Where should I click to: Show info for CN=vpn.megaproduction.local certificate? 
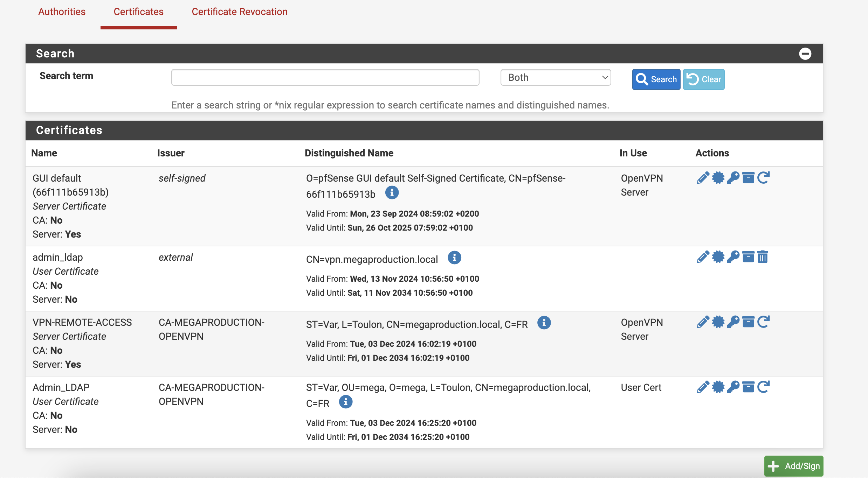tap(454, 258)
